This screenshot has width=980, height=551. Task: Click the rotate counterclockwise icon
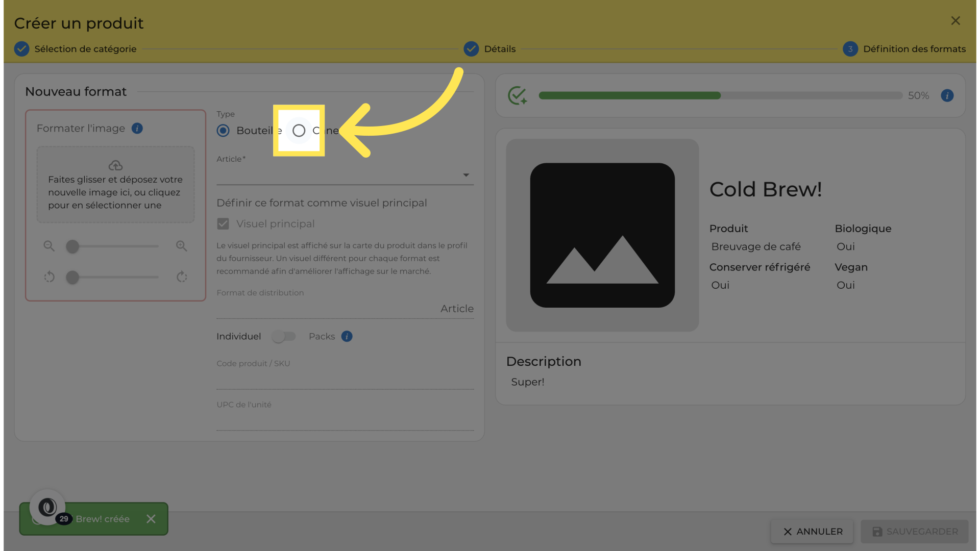coord(49,277)
